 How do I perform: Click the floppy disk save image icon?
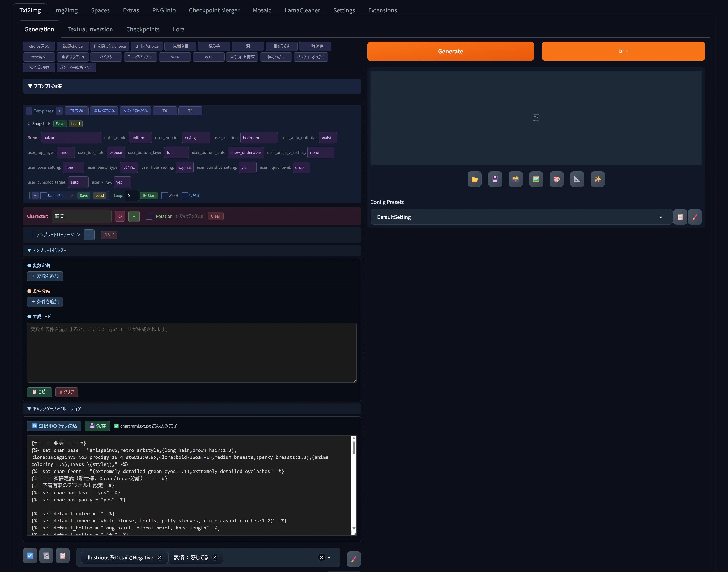[495, 179]
